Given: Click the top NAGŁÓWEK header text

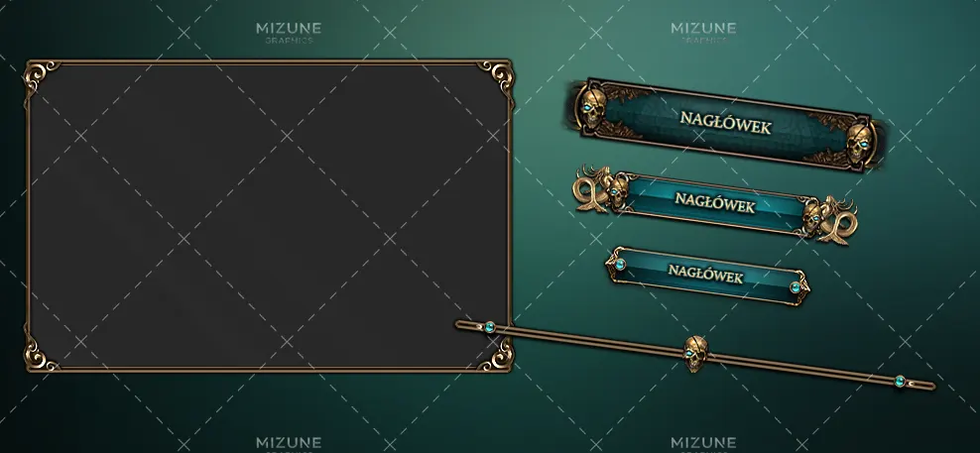Looking at the screenshot, I should click(726, 123).
